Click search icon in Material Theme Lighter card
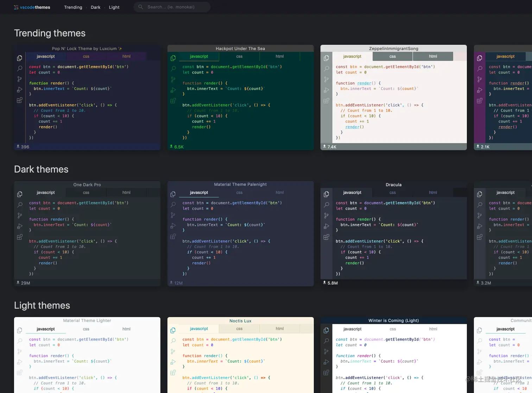The width and height of the screenshot is (532, 393). coord(20,341)
